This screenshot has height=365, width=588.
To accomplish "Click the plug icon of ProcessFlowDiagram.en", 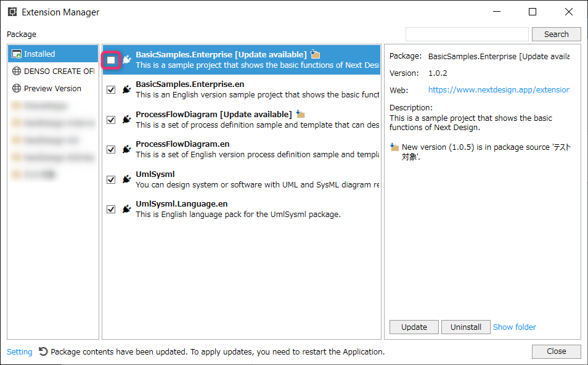I will tap(127, 149).
